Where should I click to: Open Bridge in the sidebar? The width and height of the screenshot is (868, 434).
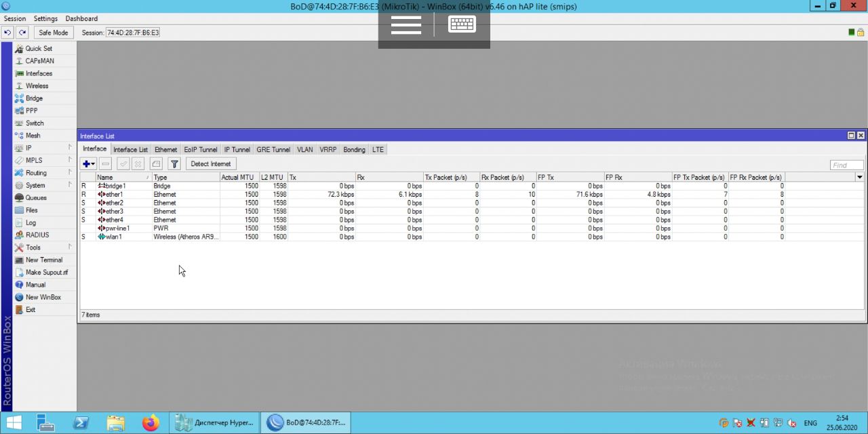[34, 98]
